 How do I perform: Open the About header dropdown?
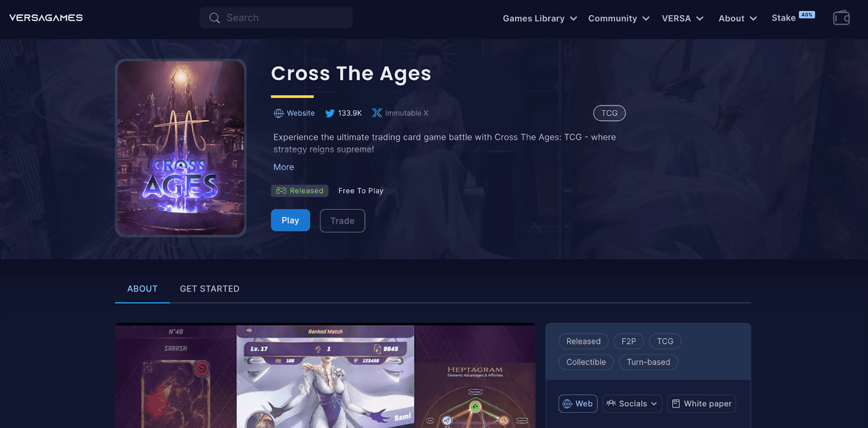click(x=738, y=18)
